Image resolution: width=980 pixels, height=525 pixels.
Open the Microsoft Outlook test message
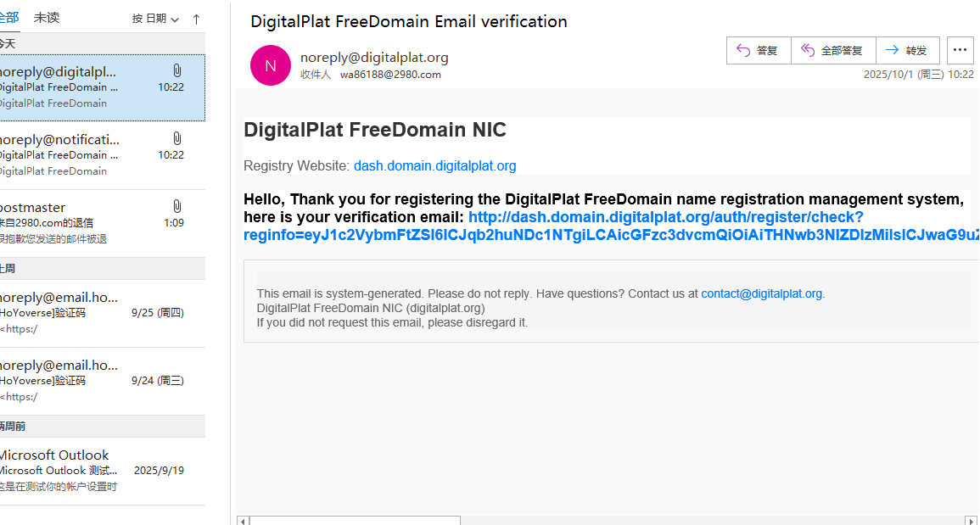[x=102, y=471]
